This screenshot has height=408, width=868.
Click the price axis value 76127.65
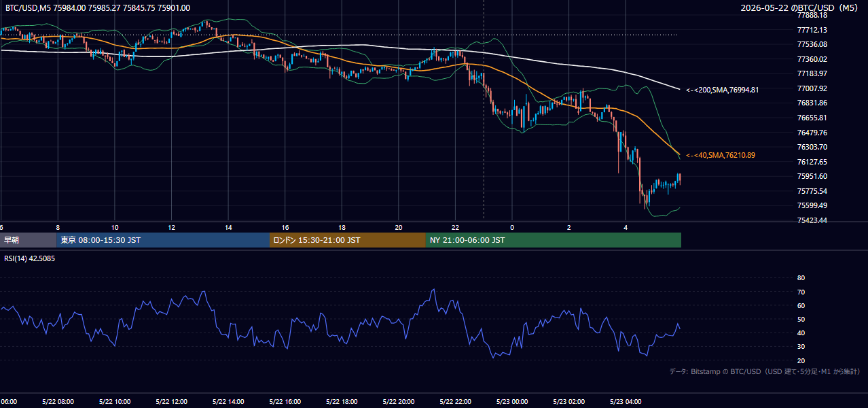812,162
